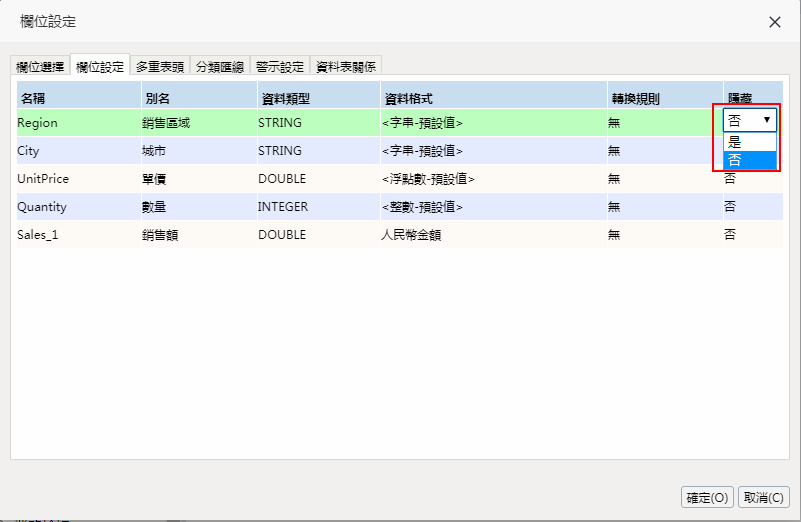Click the <浮點數-預設值> format for UnitPrice
801x522 pixels.
(x=428, y=179)
